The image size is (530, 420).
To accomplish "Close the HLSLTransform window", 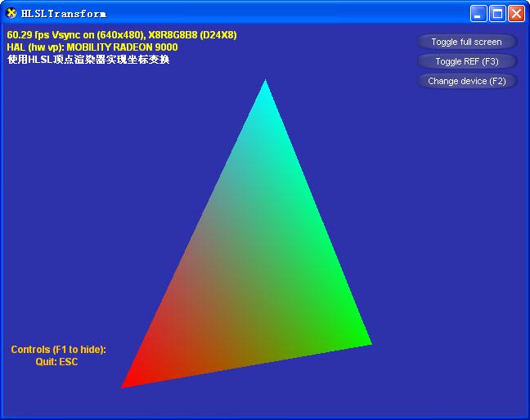I will tap(516, 14).
